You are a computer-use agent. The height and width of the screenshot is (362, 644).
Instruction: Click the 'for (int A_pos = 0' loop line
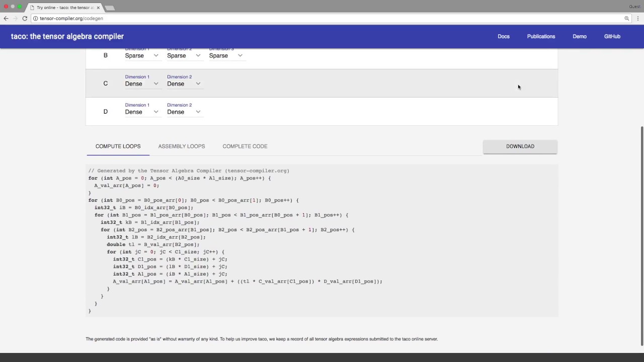pos(180,178)
